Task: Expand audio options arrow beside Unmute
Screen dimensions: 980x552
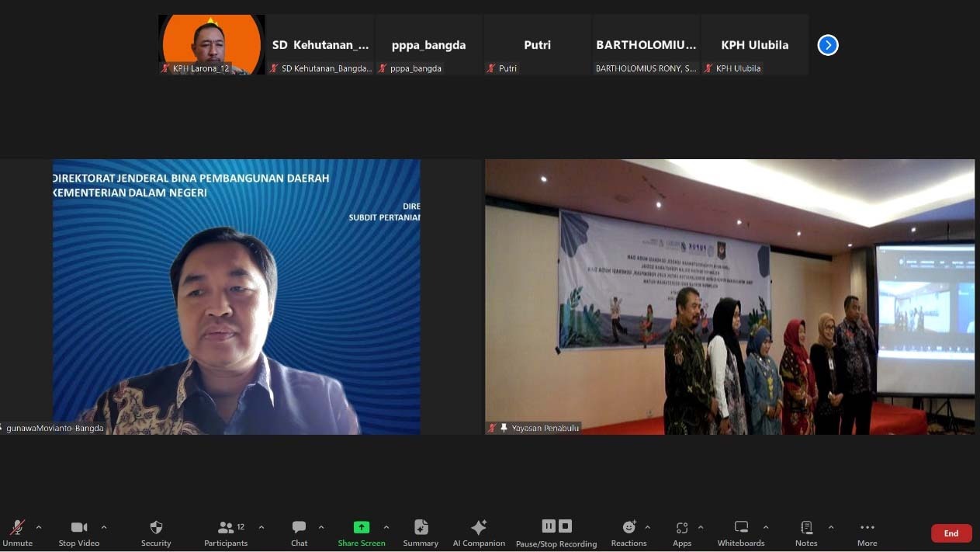Action: click(x=39, y=527)
